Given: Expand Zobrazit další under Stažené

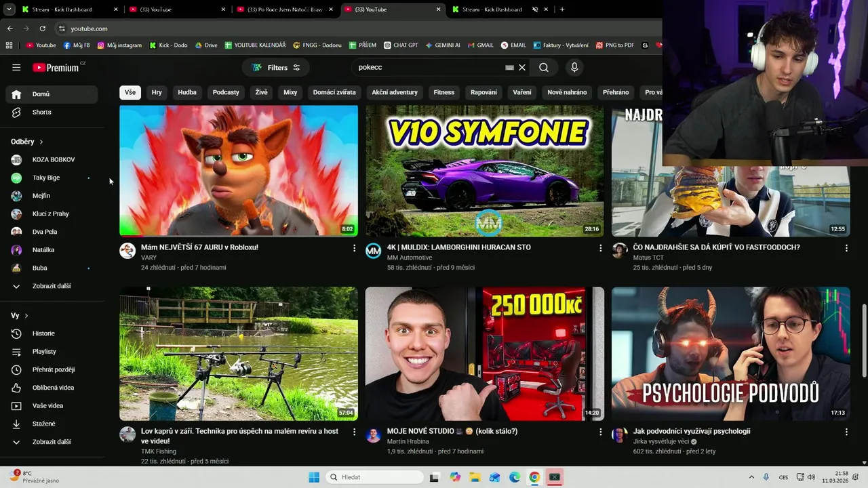Looking at the screenshot, I should [52, 442].
